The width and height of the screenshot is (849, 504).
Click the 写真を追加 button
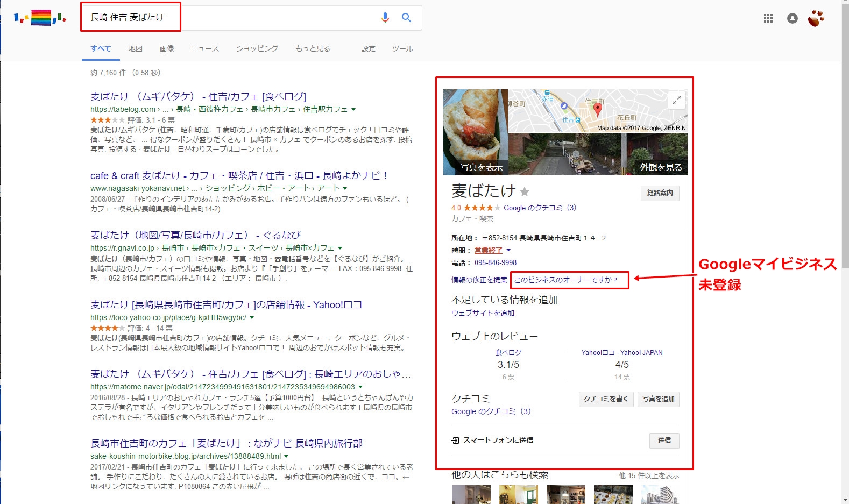[x=659, y=399]
